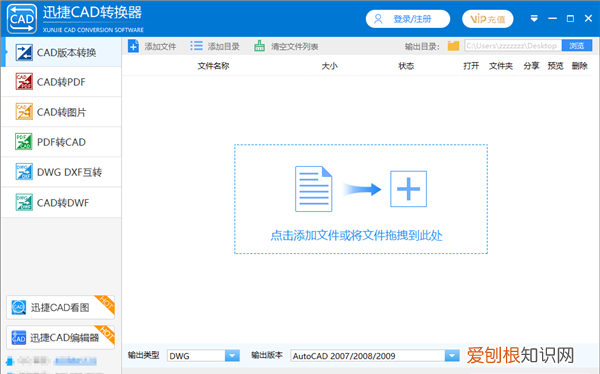The image size is (600, 374).
Task: Click the 文件名称 column header
Action: pos(214,66)
